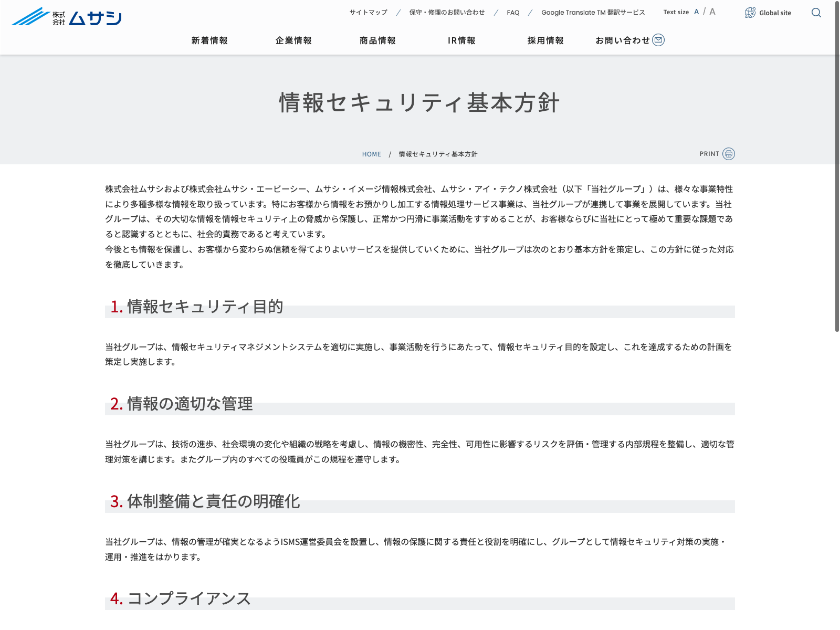Select the smaller text size A

[x=696, y=12]
